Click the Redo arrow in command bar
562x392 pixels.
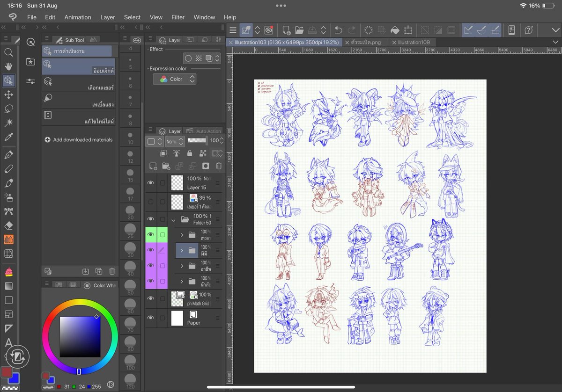[x=351, y=30]
